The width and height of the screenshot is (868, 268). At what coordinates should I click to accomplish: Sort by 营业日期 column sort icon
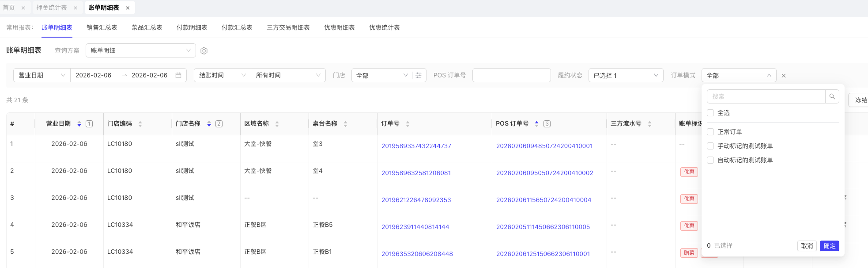coord(79,124)
